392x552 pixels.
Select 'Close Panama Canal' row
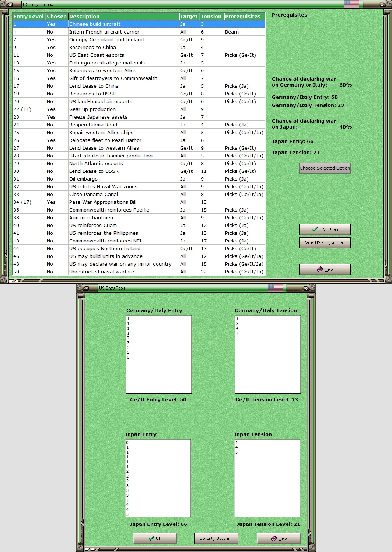(139, 194)
